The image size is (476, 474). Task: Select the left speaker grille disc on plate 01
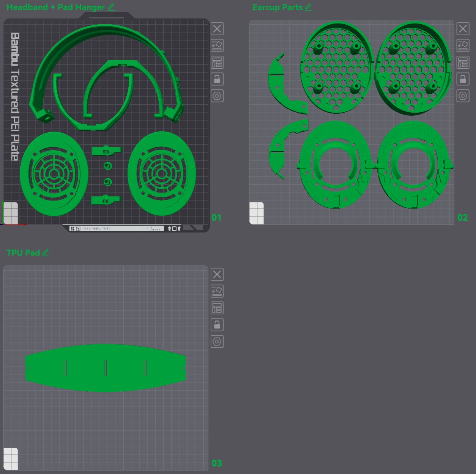(x=54, y=174)
